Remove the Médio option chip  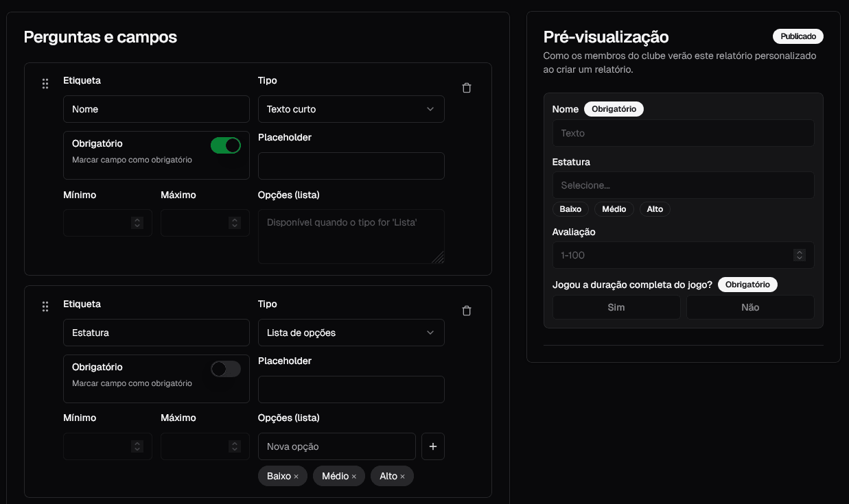354,477
